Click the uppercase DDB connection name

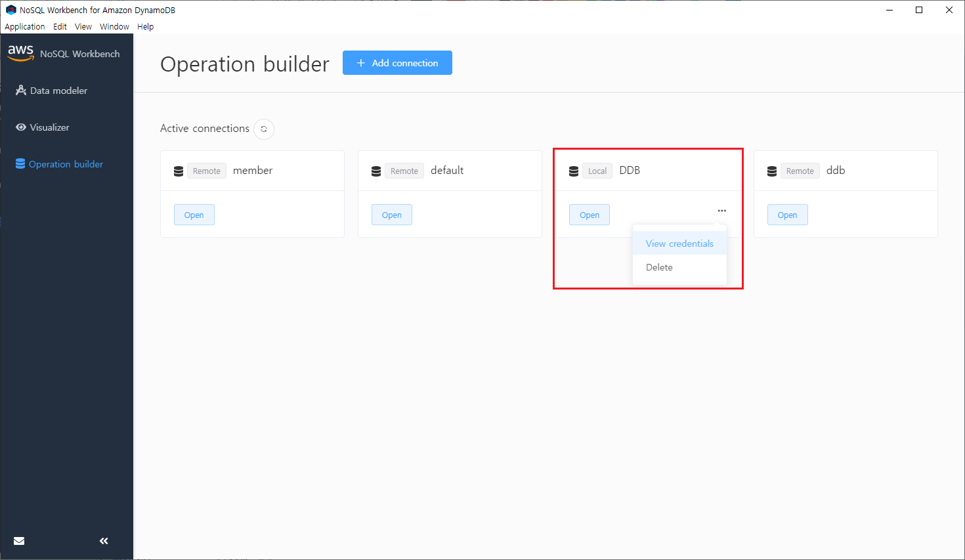tap(630, 171)
